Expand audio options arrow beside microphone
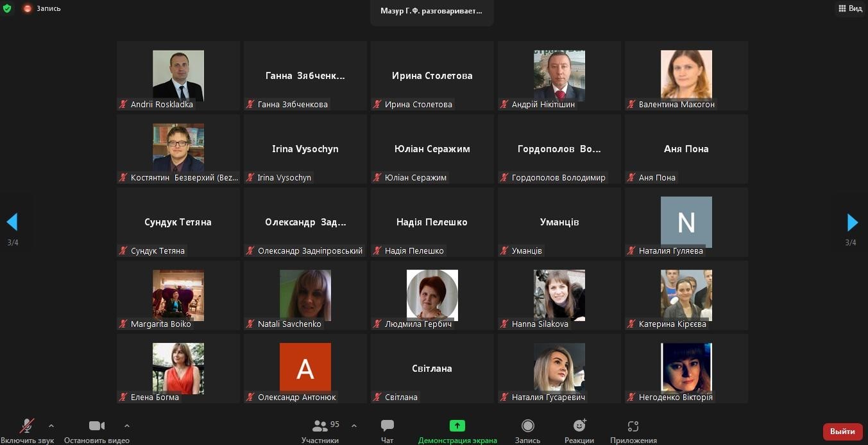Screen dimensions: 868x445 pyautogui.click(x=51, y=426)
